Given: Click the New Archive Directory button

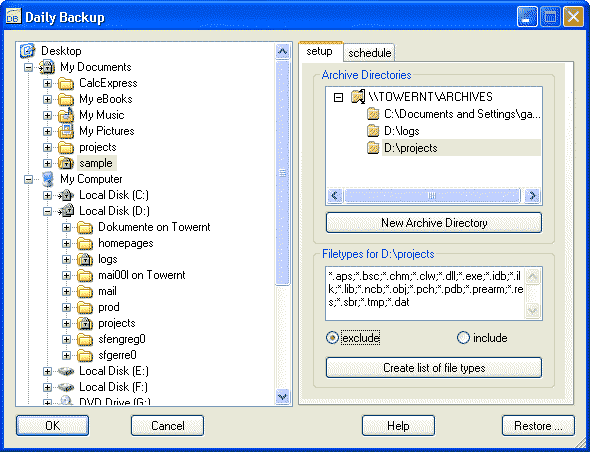Looking at the screenshot, I should point(434,223).
